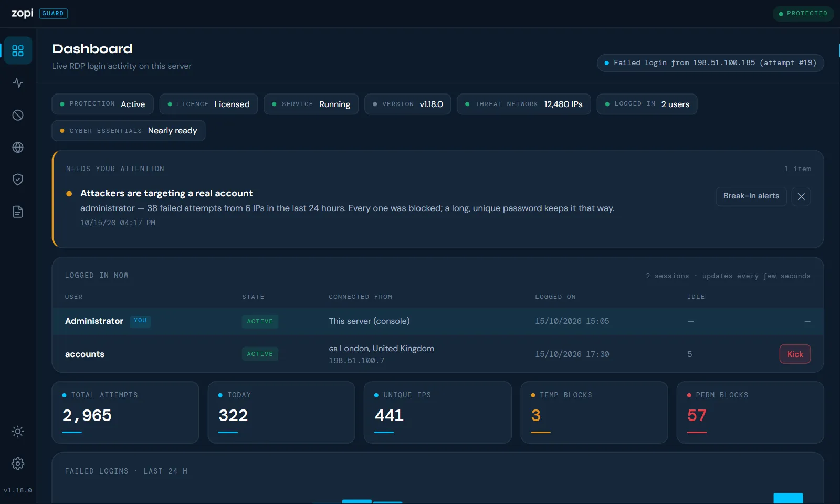Click IP address 198.51.100.7
Viewport: 840px width, 504px height.
pos(356,361)
